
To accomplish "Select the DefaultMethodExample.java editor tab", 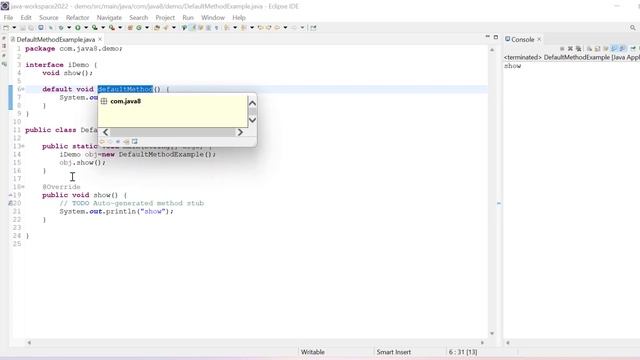I will (x=56, y=40).
